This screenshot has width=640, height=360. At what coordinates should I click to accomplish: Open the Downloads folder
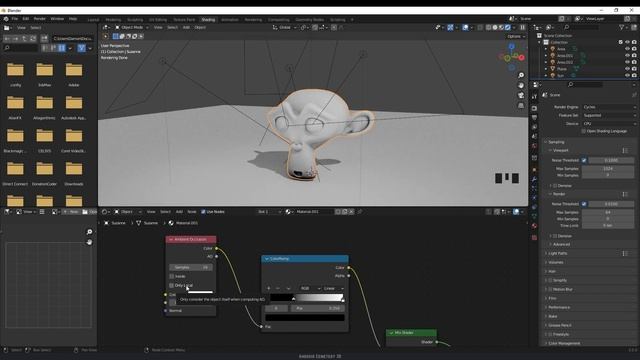tap(74, 173)
